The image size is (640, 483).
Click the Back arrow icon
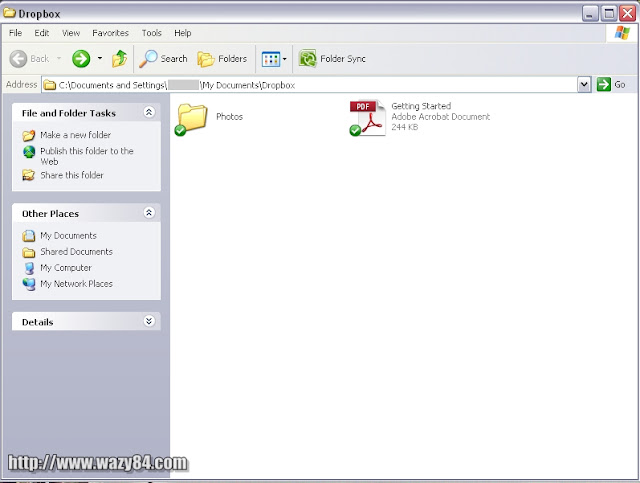[18, 59]
